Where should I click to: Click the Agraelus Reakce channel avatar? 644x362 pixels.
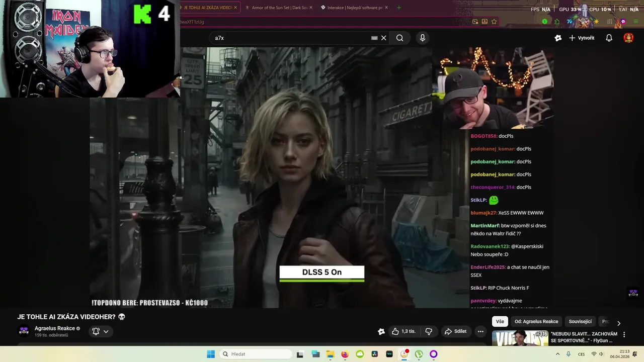(x=24, y=331)
